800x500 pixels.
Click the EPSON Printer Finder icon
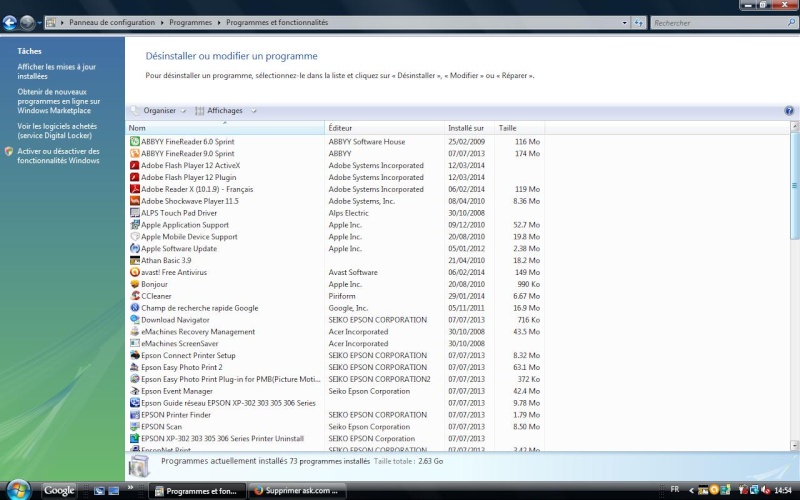135,415
